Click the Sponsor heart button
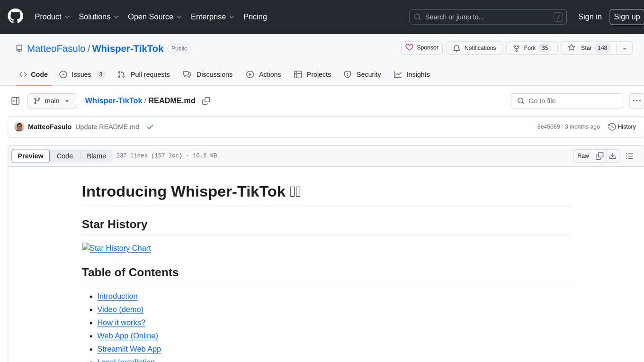This screenshot has width=644, height=362. (422, 48)
